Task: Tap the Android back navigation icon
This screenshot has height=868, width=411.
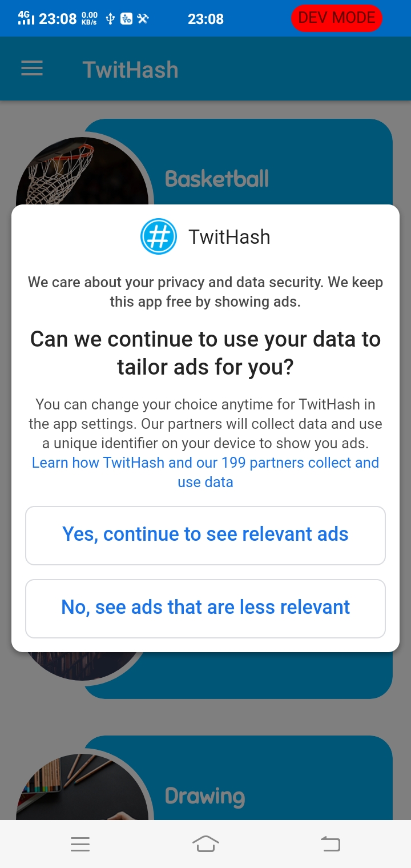Action: coord(330,843)
